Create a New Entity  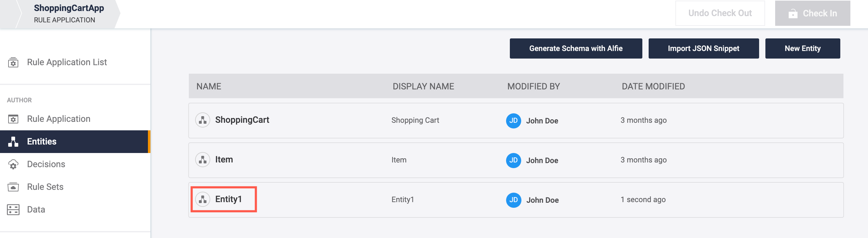click(802, 48)
